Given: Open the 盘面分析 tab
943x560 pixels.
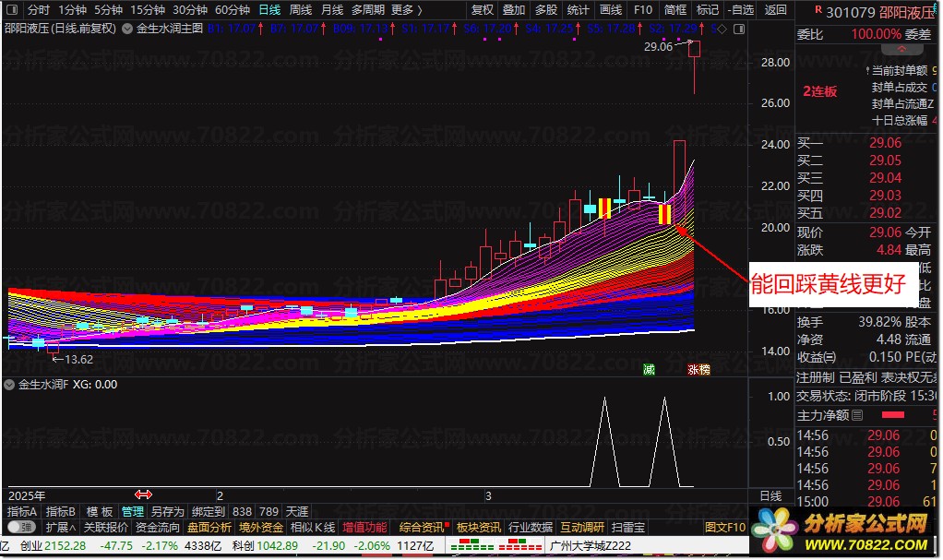Looking at the screenshot, I should 209,527.
